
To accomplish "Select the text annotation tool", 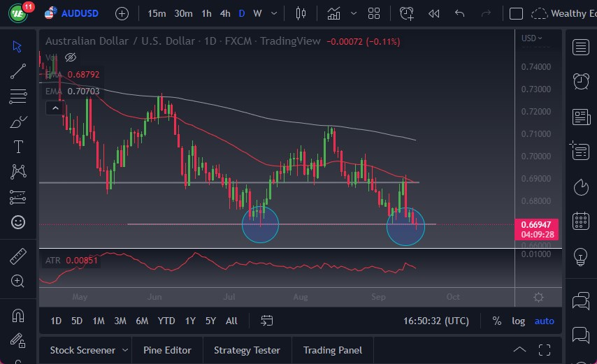I will [18, 147].
